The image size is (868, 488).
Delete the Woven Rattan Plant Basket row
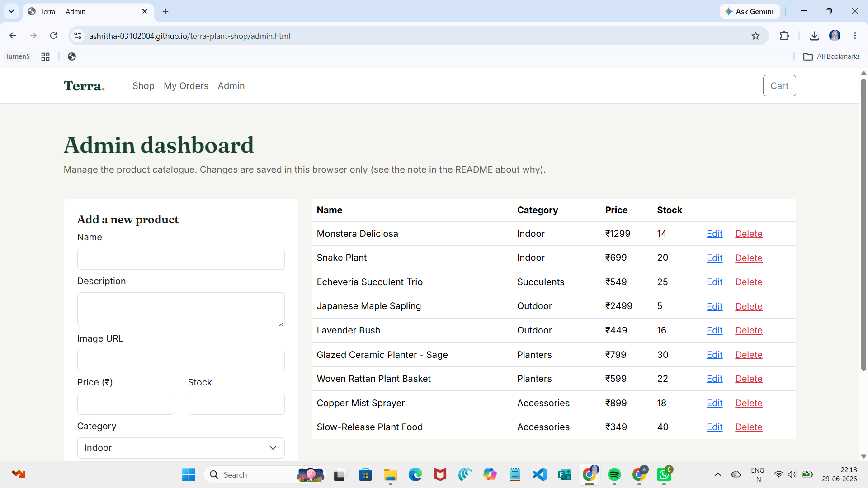click(x=749, y=379)
